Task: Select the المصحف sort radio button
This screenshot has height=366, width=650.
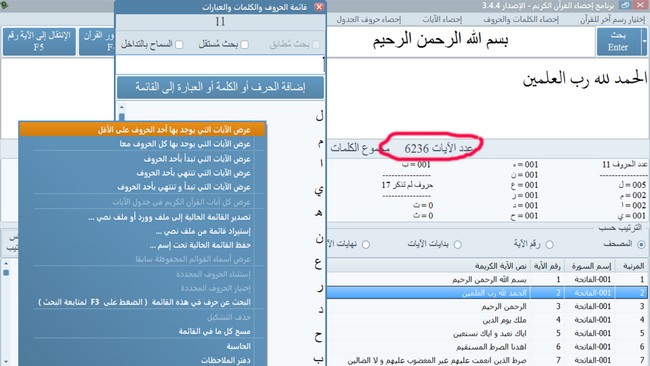Action: click(x=641, y=245)
